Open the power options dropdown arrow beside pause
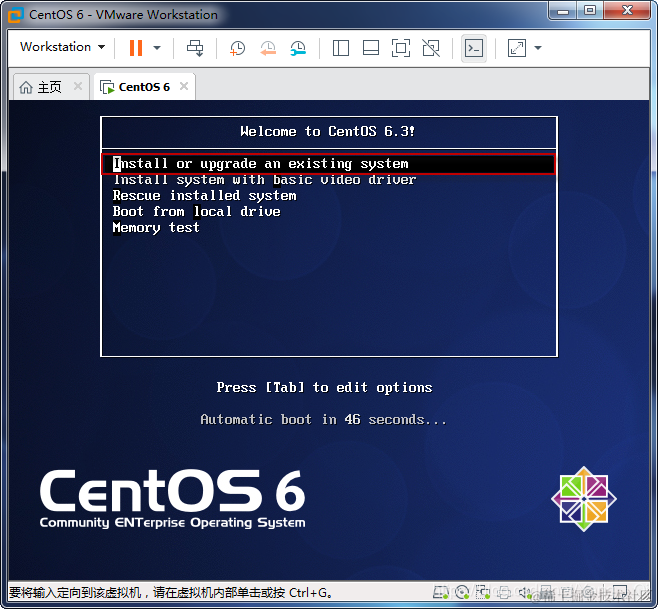Viewport: 658px width, 609px height. (x=157, y=48)
